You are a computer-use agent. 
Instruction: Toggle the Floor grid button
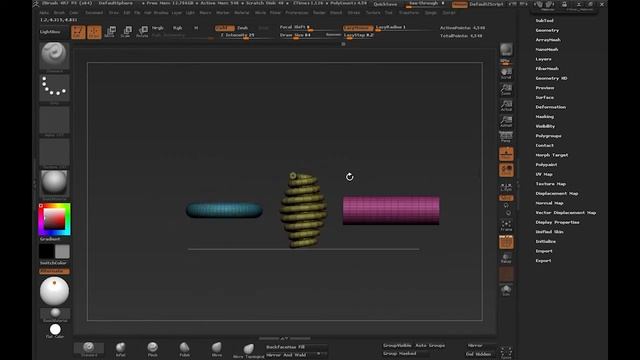pos(506,154)
